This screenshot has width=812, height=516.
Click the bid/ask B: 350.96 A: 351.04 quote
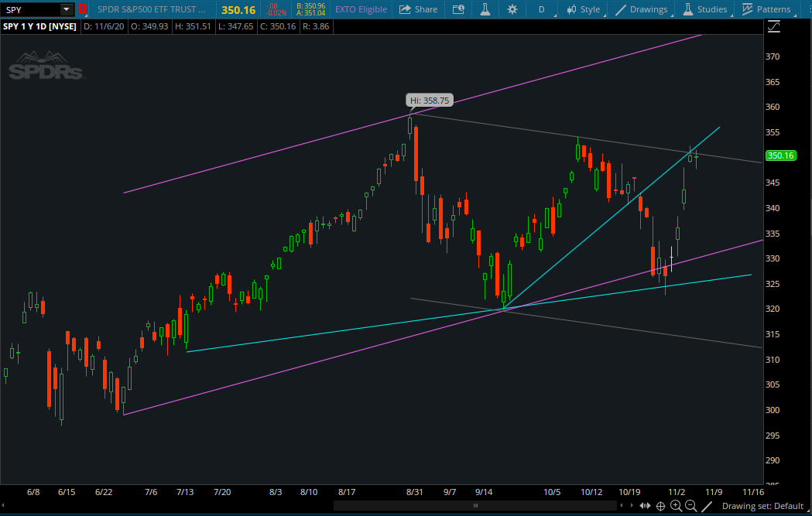pyautogui.click(x=310, y=9)
